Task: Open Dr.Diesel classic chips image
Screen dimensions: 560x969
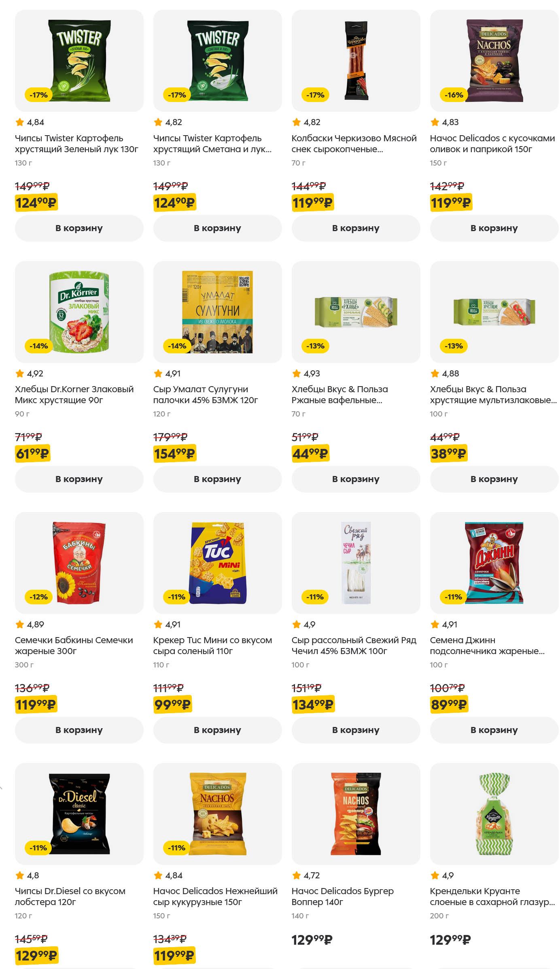Action: (x=79, y=814)
